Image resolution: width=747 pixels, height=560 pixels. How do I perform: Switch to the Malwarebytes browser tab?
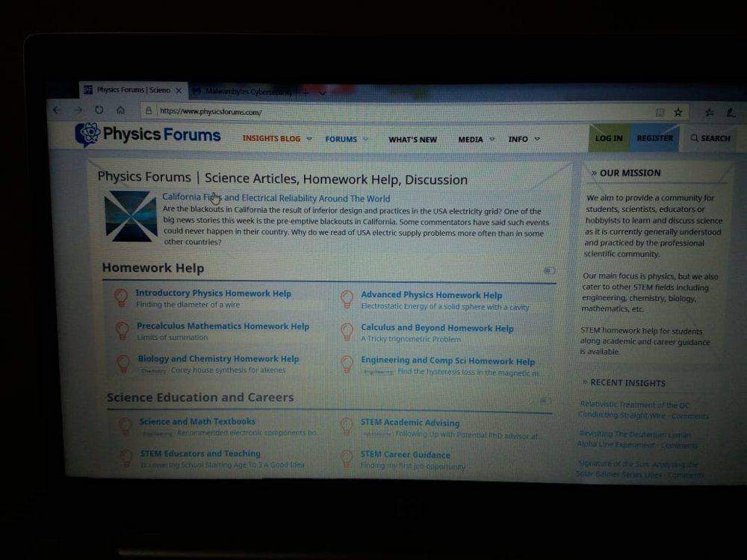pyautogui.click(x=239, y=92)
